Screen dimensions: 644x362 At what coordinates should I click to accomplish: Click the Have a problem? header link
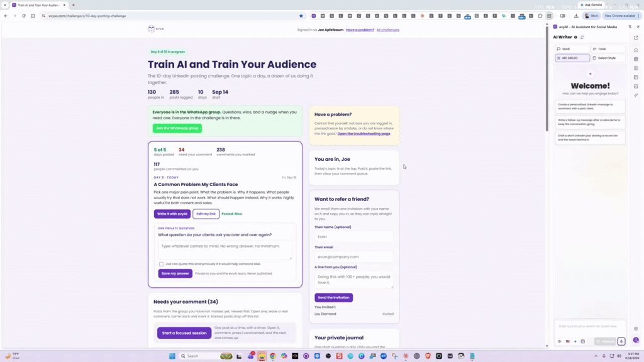pyautogui.click(x=360, y=30)
